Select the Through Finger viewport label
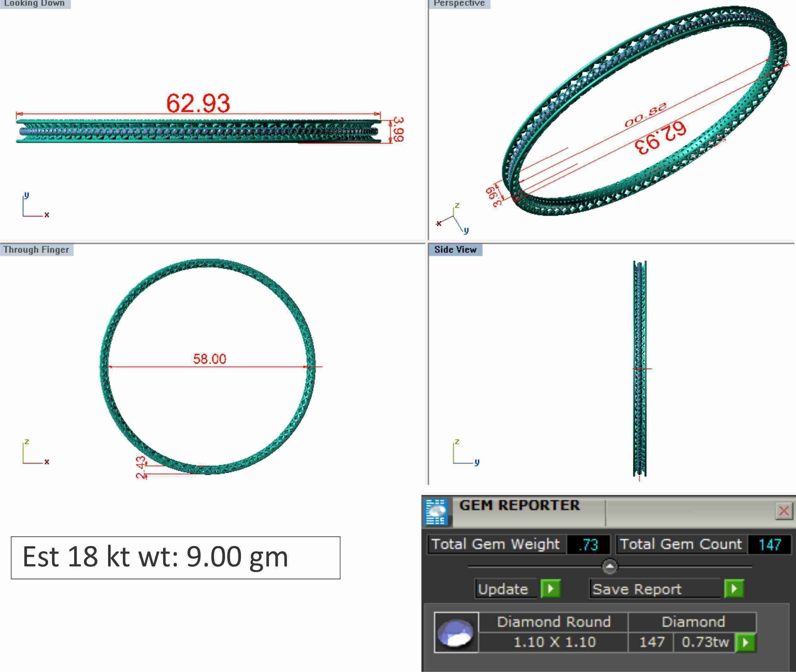This screenshot has height=672, width=796. click(36, 250)
